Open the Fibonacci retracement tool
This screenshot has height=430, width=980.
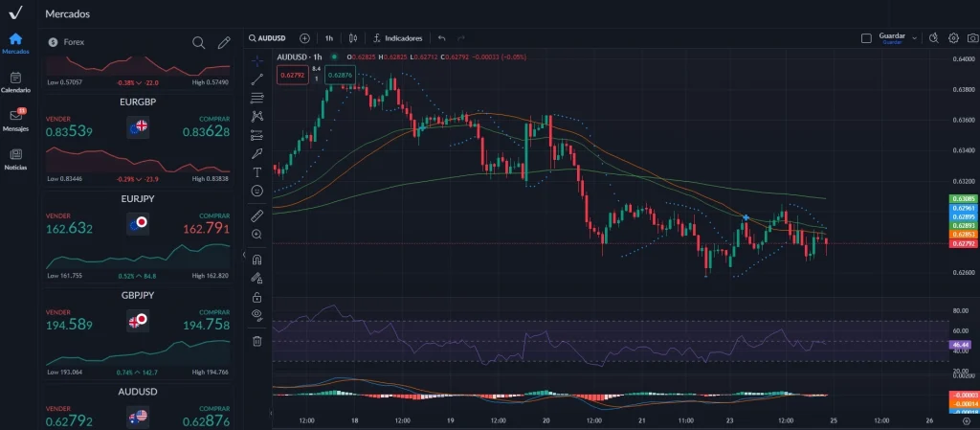tap(256, 98)
